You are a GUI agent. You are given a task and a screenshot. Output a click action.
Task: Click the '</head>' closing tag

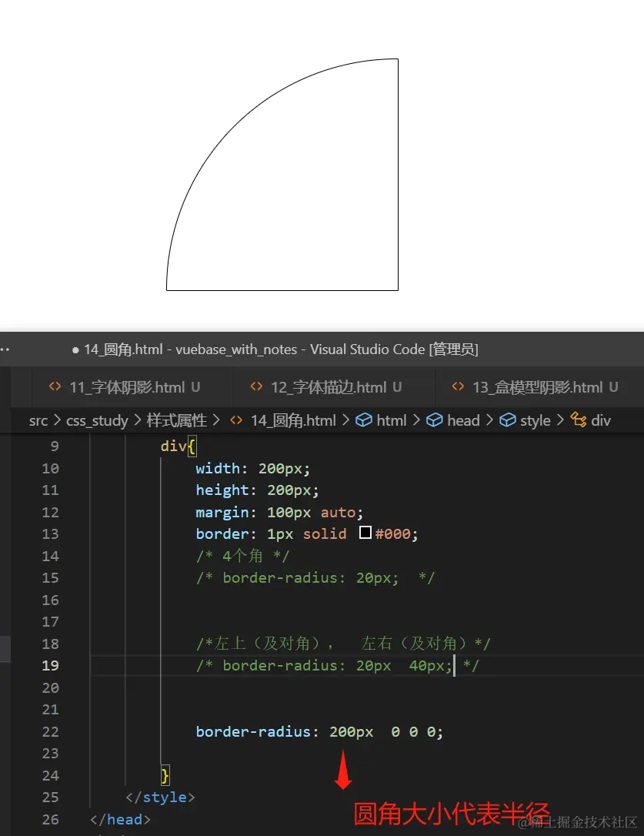click(121, 820)
